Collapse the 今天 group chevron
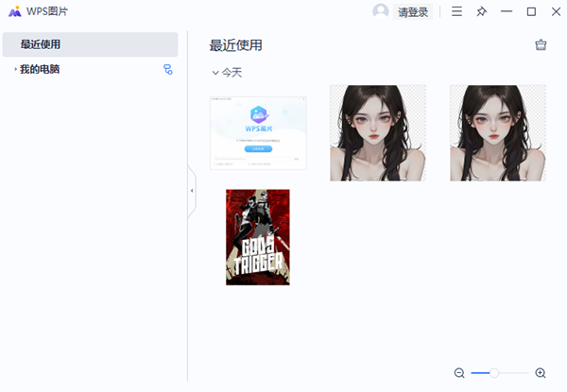Image resolution: width=567 pixels, height=392 pixels. pos(215,73)
